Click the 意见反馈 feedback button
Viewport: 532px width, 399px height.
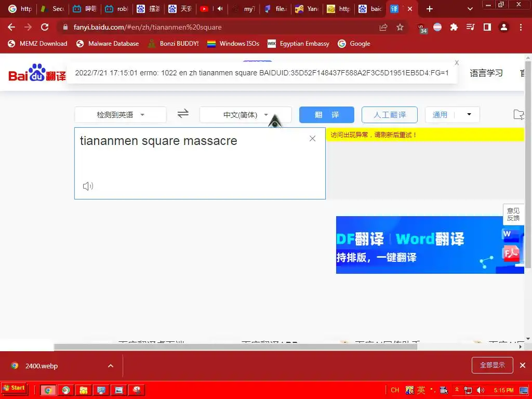tap(513, 215)
